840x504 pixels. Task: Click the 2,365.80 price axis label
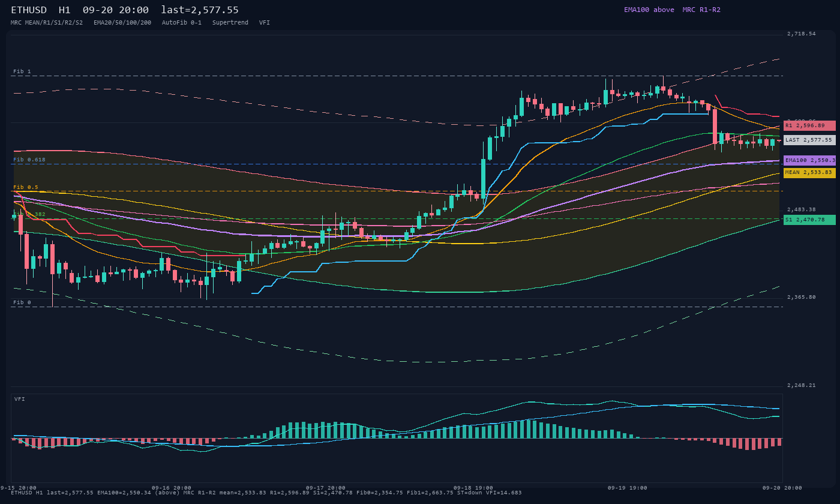[802, 297]
